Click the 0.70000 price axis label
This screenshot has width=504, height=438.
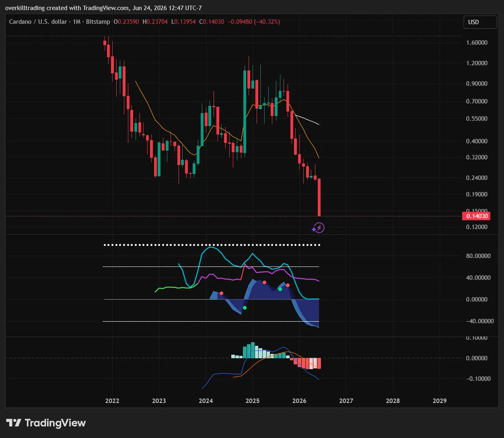[x=477, y=101]
